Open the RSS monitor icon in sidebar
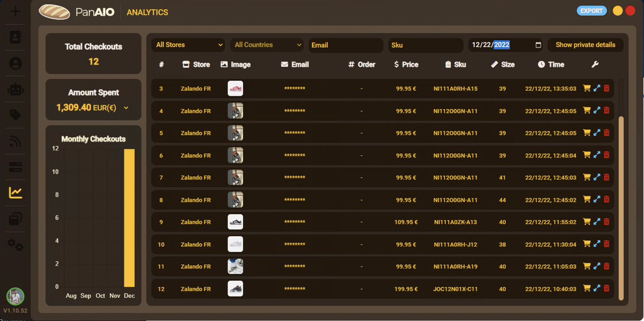The image size is (644, 321). click(16, 141)
